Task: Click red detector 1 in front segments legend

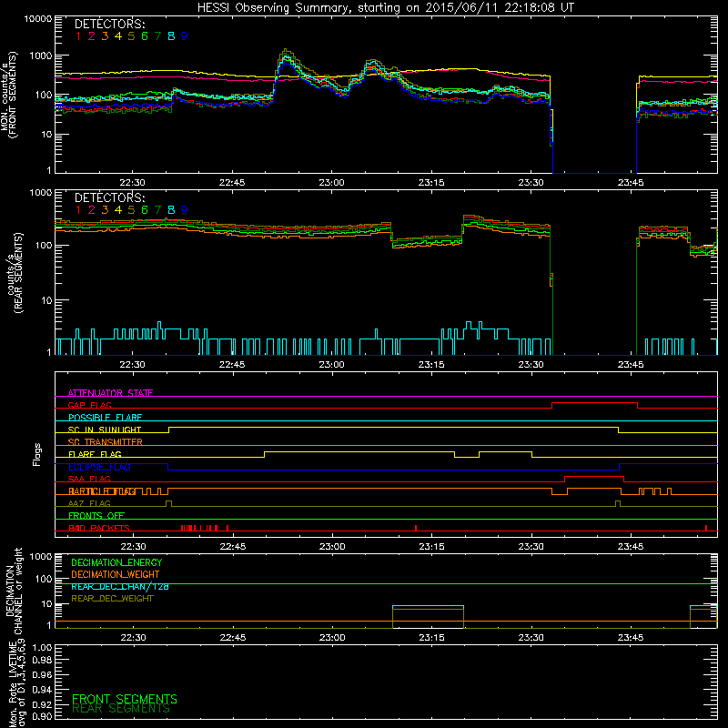Action: 78,36
